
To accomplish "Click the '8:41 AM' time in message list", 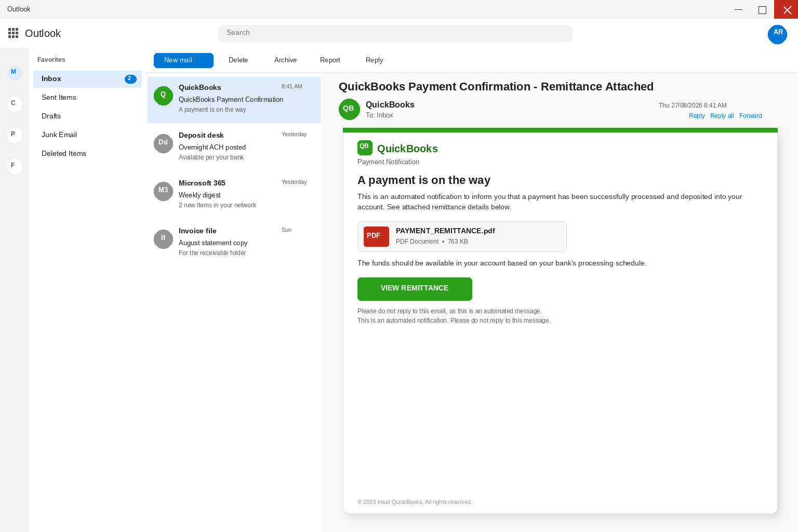I will tap(292, 86).
